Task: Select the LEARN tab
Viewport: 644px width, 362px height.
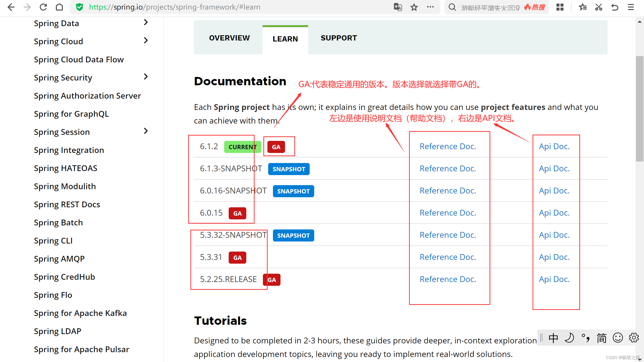Action: (x=285, y=39)
